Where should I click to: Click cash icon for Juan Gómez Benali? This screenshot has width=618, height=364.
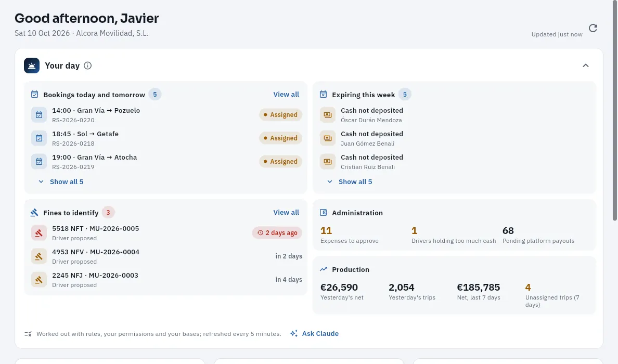click(328, 138)
